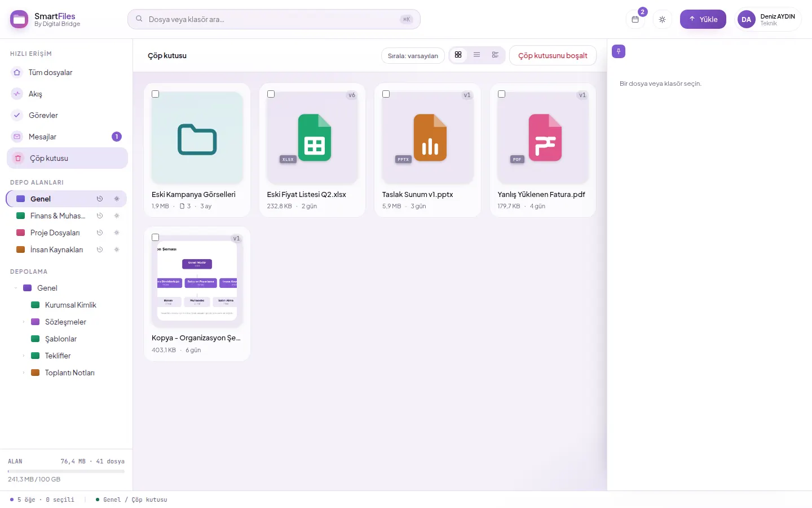Image resolution: width=812 pixels, height=508 pixels.
Task: Open Şablonlar folder in storage tree
Action: tap(61, 339)
